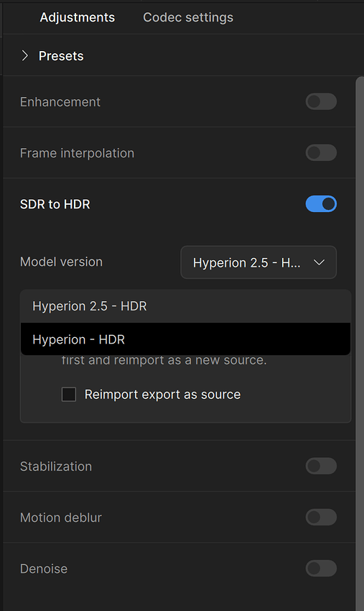
Task: Click the Denoise label text
Action: 44,569
